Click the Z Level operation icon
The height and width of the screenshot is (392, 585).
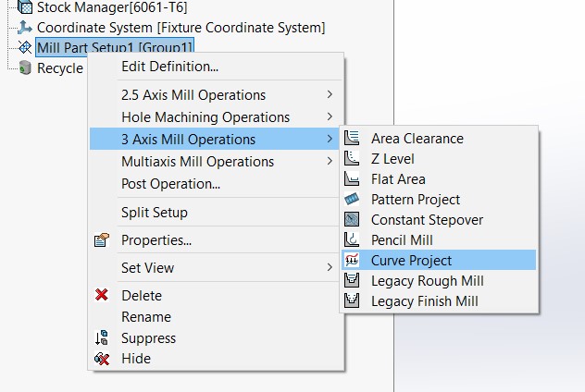point(352,158)
